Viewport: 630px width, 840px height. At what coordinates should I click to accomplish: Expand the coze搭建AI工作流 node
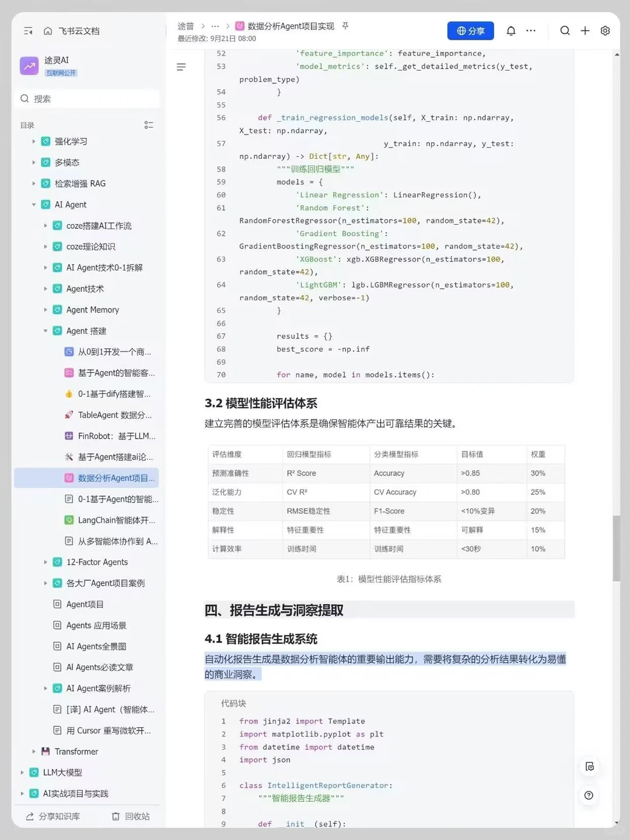click(45, 226)
